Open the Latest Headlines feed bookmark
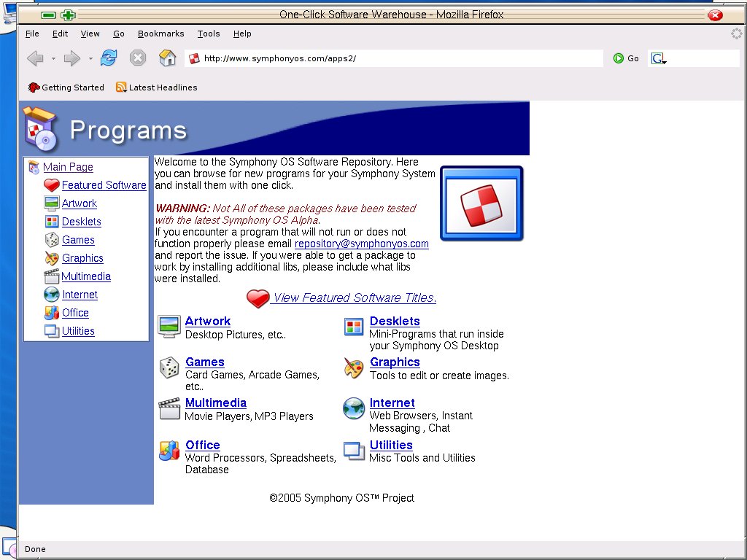This screenshot has width=747, height=560. click(x=156, y=87)
